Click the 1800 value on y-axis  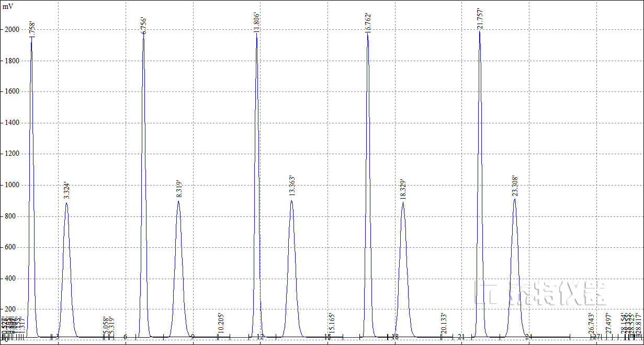pyautogui.click(x=12, y=61)
